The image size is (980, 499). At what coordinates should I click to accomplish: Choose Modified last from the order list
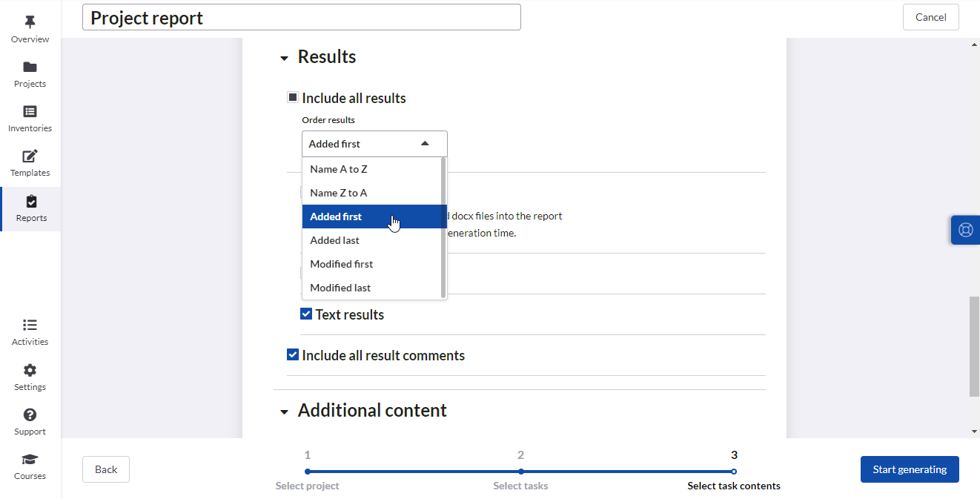[x=340, y=288]
